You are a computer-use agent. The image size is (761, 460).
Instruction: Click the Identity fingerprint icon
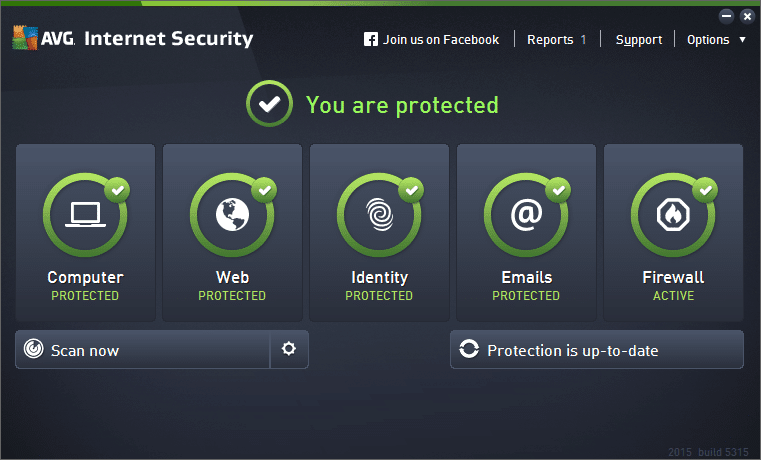(379, 215)
